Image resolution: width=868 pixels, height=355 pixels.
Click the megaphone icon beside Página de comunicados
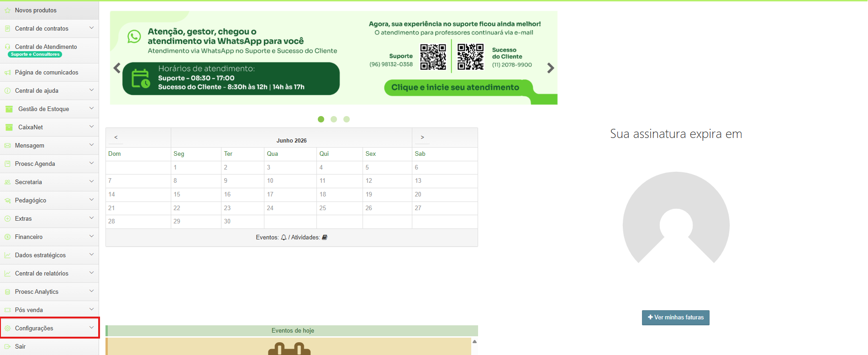tap(7, 72)
